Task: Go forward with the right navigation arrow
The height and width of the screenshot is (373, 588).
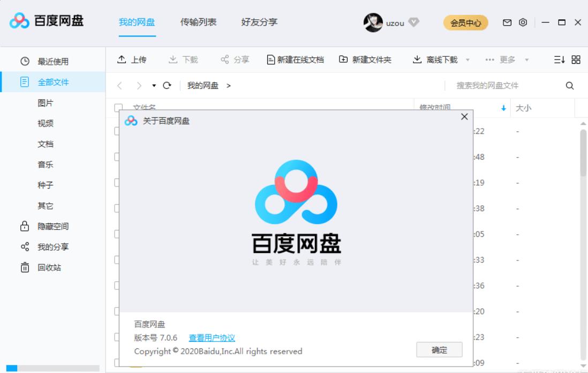Action: (139, 86)
